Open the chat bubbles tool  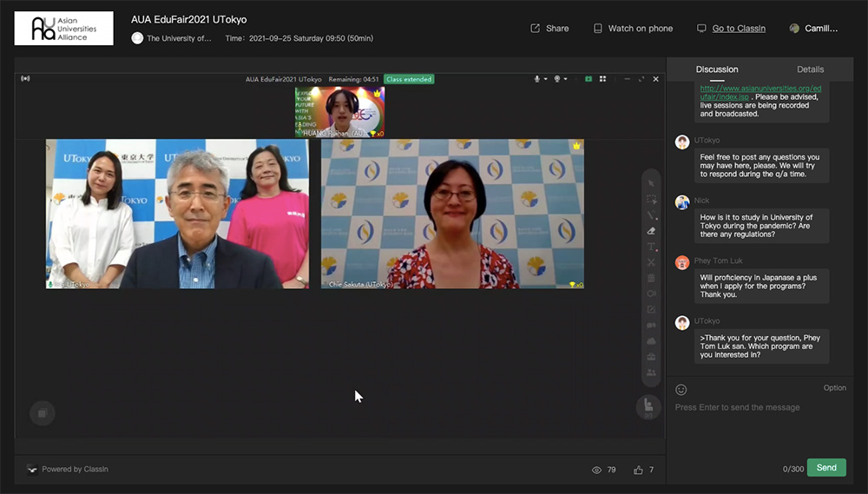coord(651,325)
